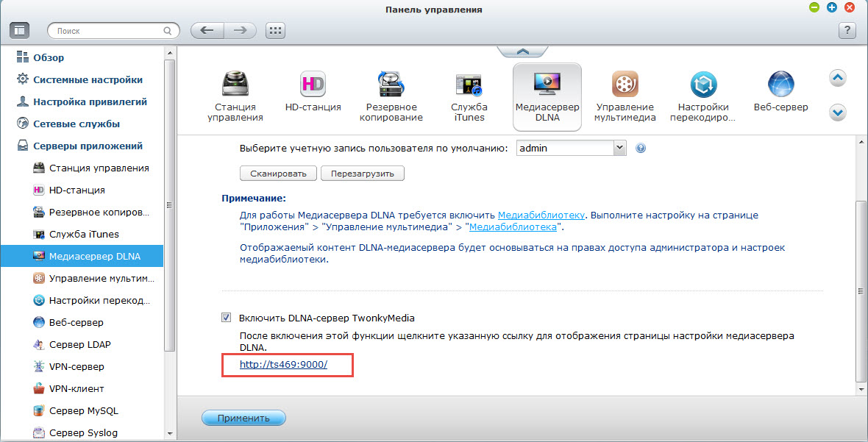Click the Сканировать button
Image resolution: width=868 pixels, height=442 pixels.
(x=278, y=173)
